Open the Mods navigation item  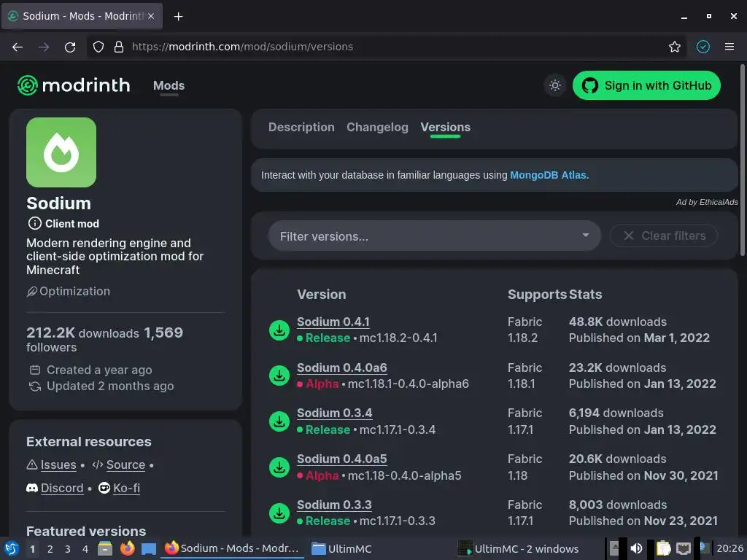pyautogui.click(x=169, y=86)
